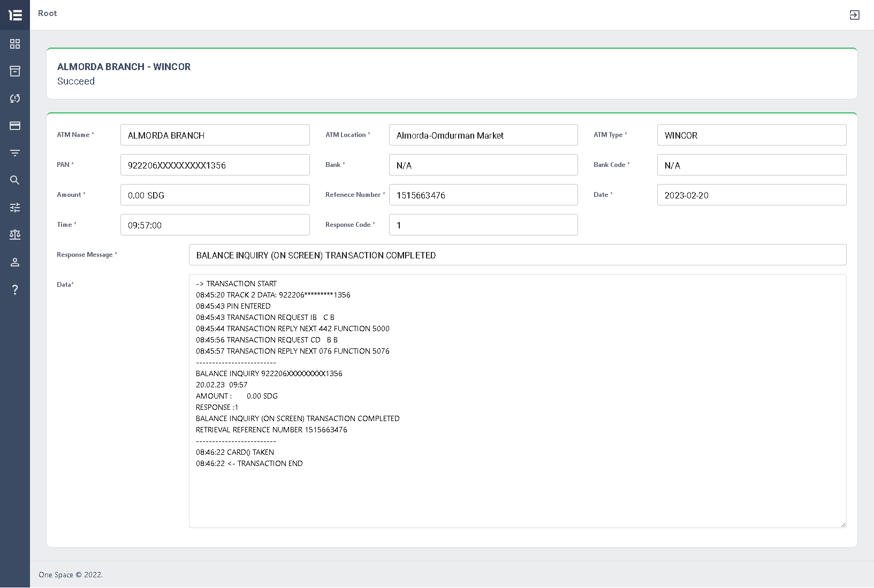Click the resize handle of the Data textarea
Viewport: 874px width, 588px height.
[x=843, y=525]
